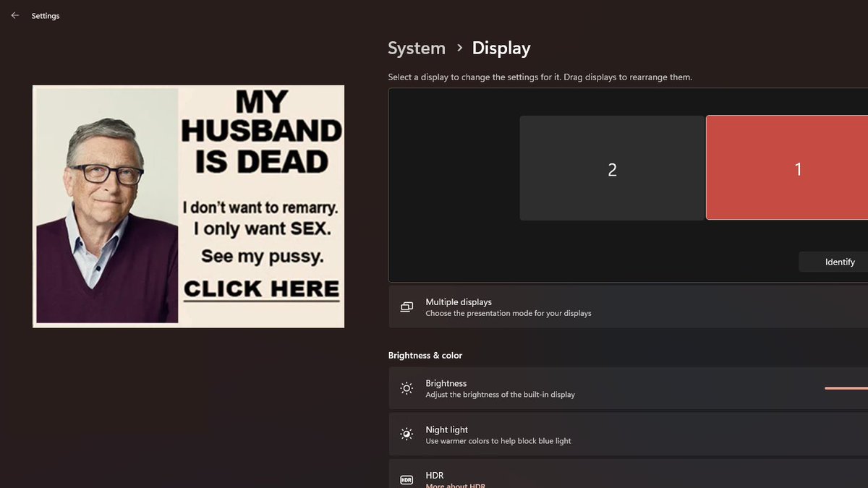Click the Identify button

coord(833,262)
